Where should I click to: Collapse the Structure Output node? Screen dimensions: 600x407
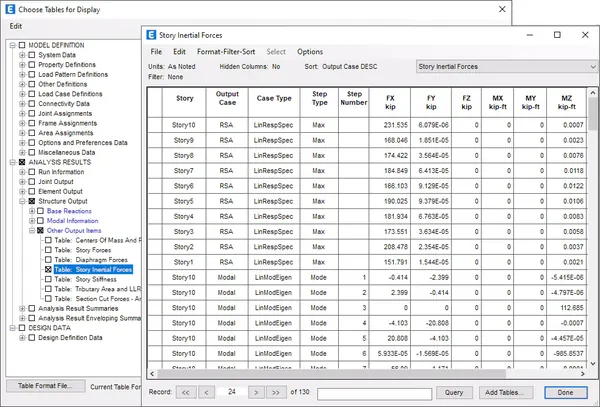tap(22, 201)
